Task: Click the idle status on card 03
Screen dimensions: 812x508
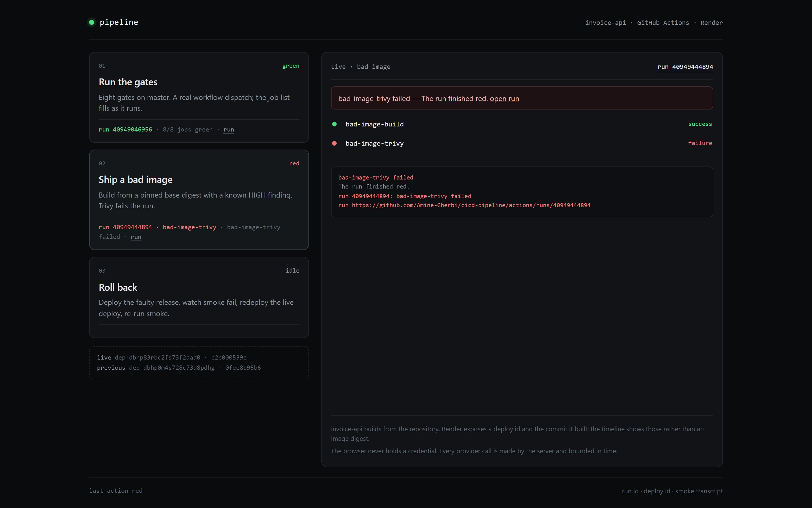Action: 292,271
